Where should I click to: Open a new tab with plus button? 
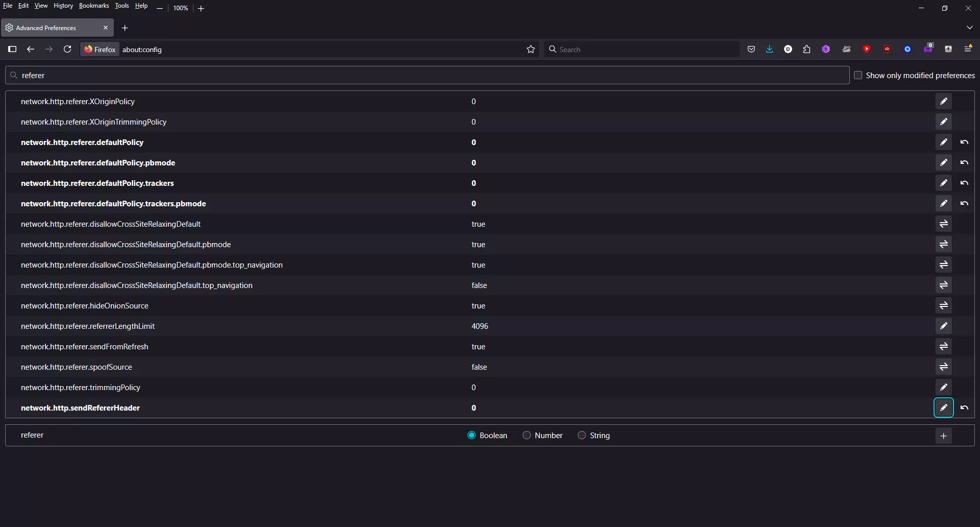[x=125, y=28]
